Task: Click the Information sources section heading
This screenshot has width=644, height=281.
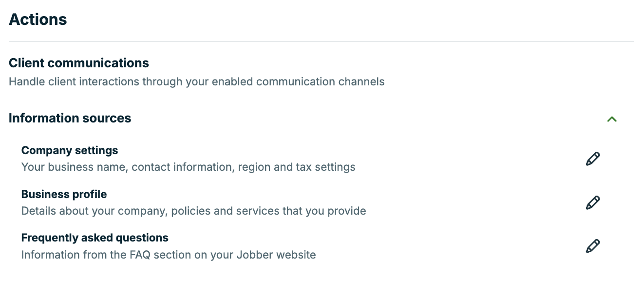Action: pyautogui.click(x=70, y=118)
